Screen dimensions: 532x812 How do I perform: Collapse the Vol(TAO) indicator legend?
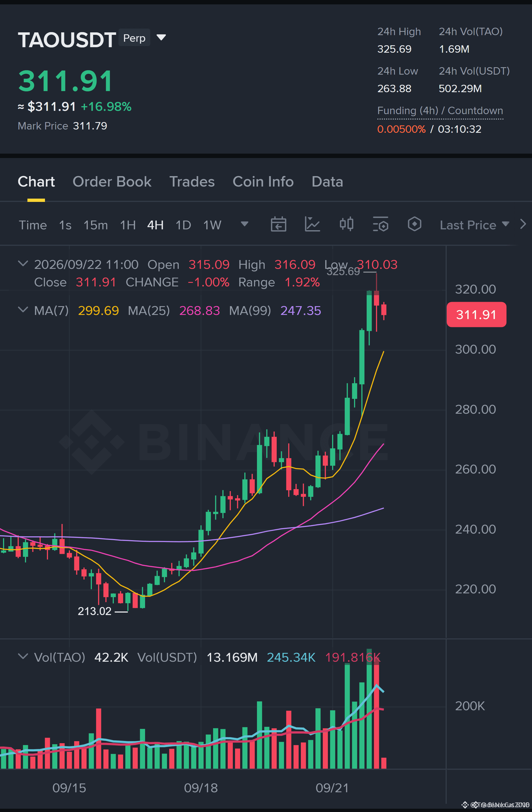pyautogui.click(x=23, y=656)
